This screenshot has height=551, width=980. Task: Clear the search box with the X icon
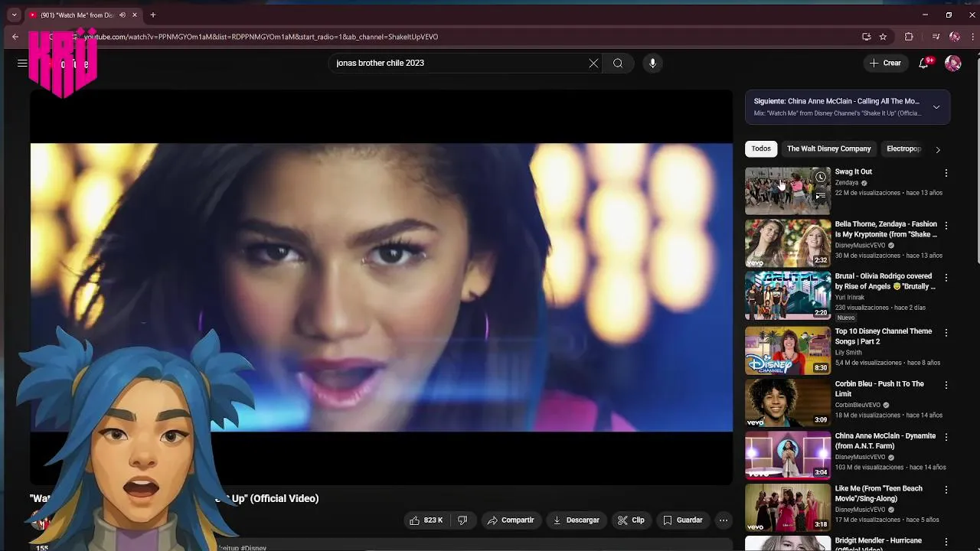[593, 64]
